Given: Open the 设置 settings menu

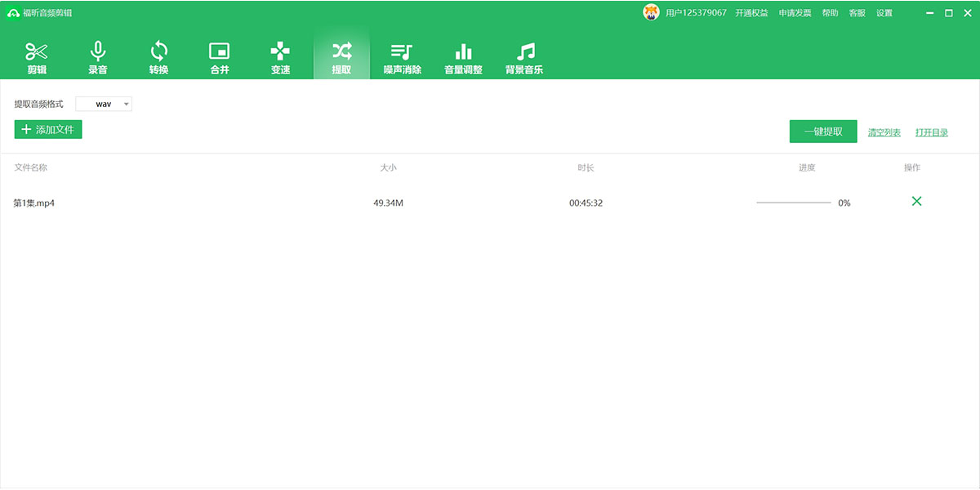Looking at the screenshot, I should pyautogui.click(x=884, y=13).
